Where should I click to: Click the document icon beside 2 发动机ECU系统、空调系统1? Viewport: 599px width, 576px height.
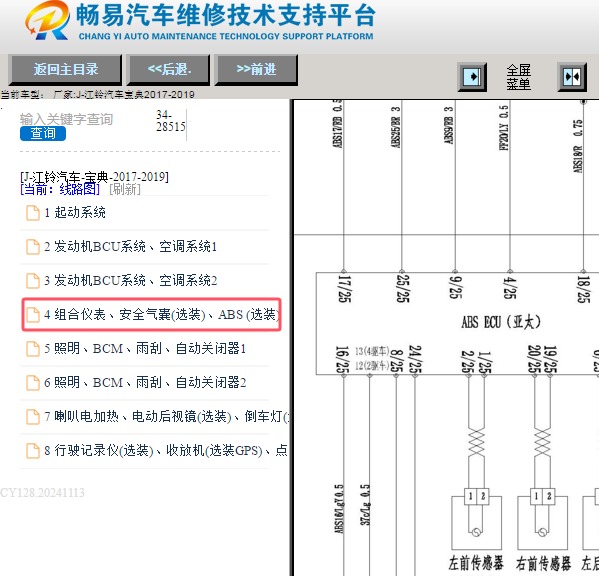click(x=33, y=247)
